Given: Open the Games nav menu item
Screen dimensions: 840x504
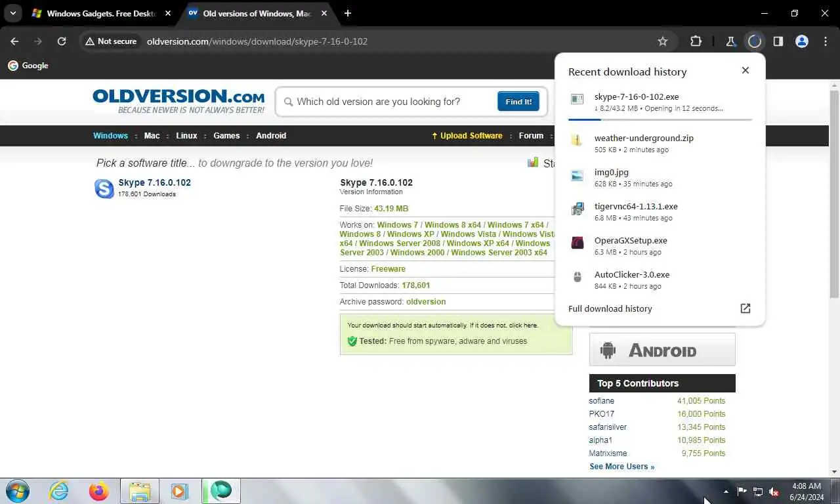Looking at the screenshot, I should pyautogui.click(x=226, y=136).
